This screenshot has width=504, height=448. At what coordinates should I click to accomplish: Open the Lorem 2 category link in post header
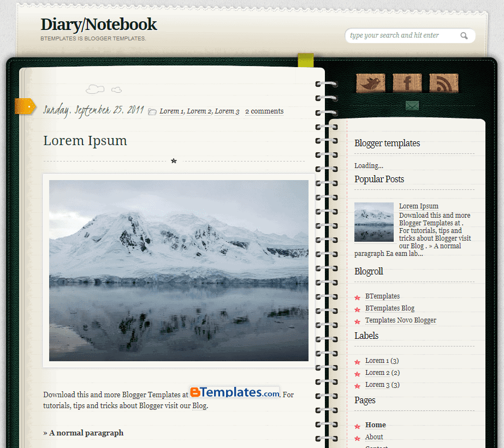[200, 111]
